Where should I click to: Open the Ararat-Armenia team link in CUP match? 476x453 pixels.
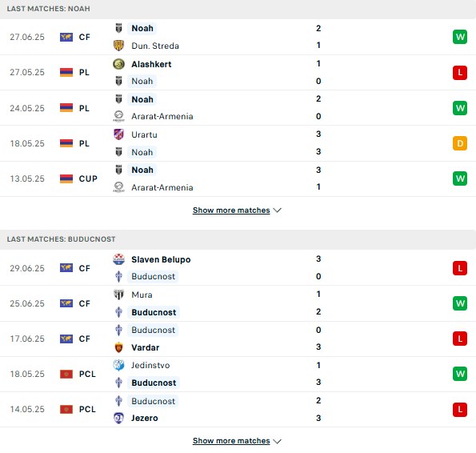click(x=162, y=187)
